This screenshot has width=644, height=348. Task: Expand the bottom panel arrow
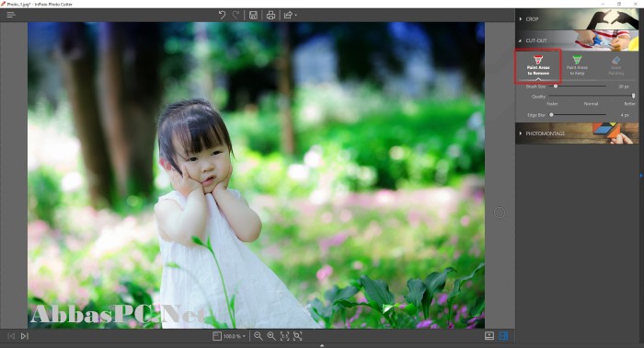[322, 345]
